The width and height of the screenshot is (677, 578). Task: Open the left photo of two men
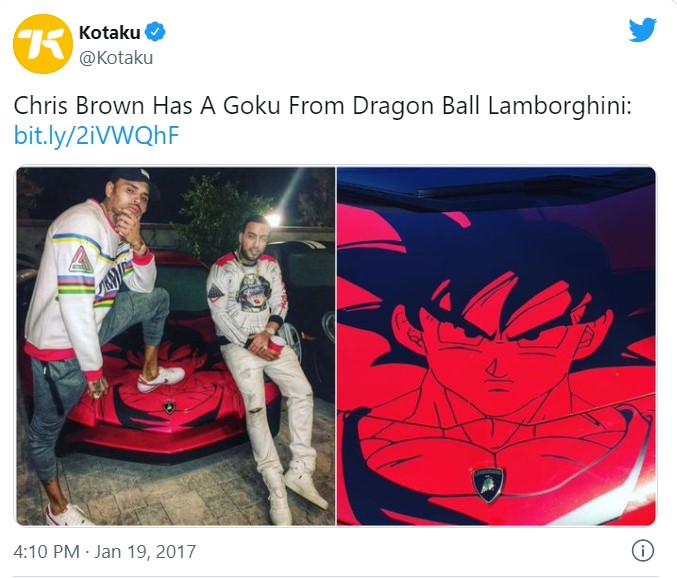coord(176,346)
